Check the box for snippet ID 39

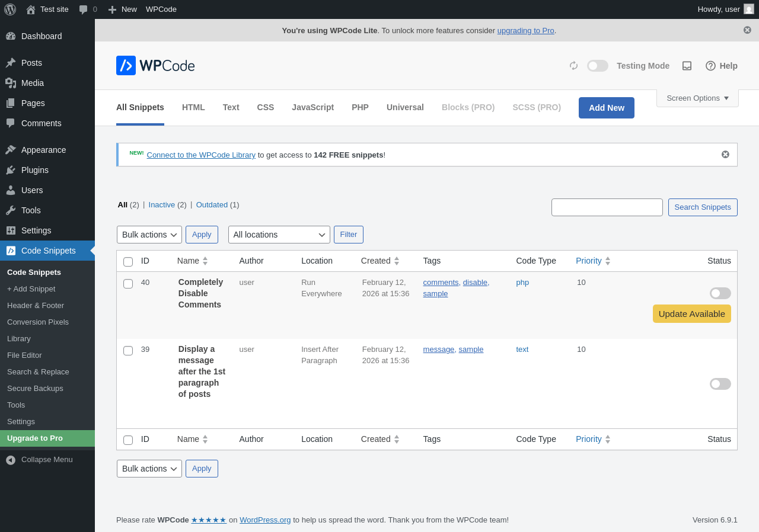tap(128, 351)
